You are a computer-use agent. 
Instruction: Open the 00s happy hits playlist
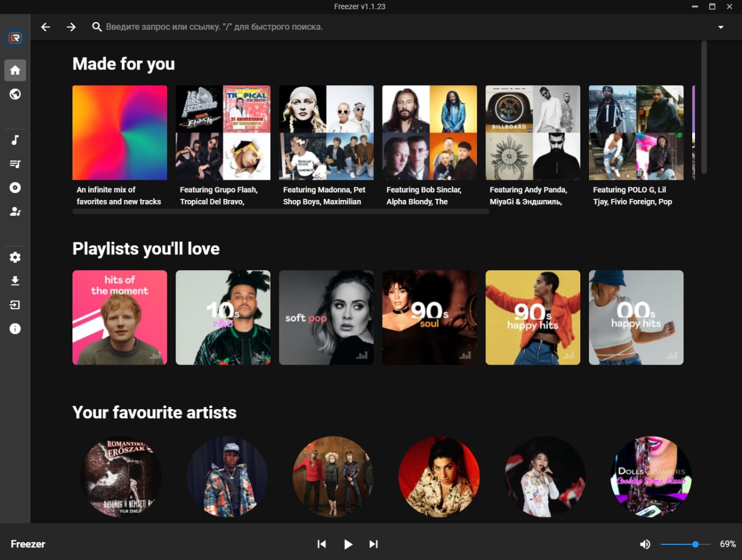636,318
